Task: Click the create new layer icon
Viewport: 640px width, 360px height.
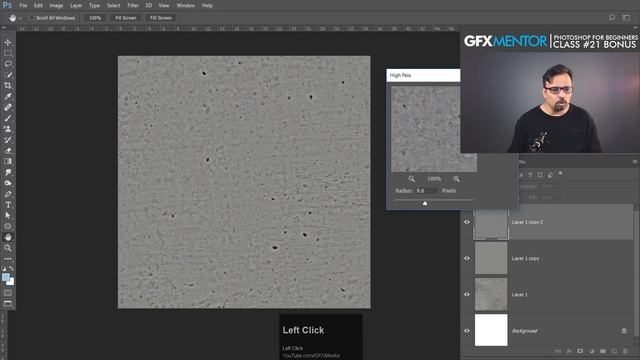Action: 614,351
